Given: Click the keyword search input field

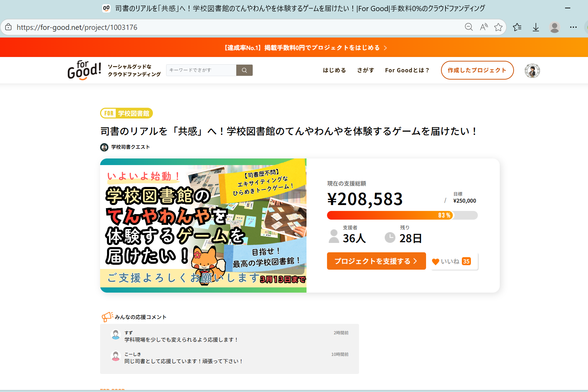Looking at the screenshot, I should (x=201, y=70).
